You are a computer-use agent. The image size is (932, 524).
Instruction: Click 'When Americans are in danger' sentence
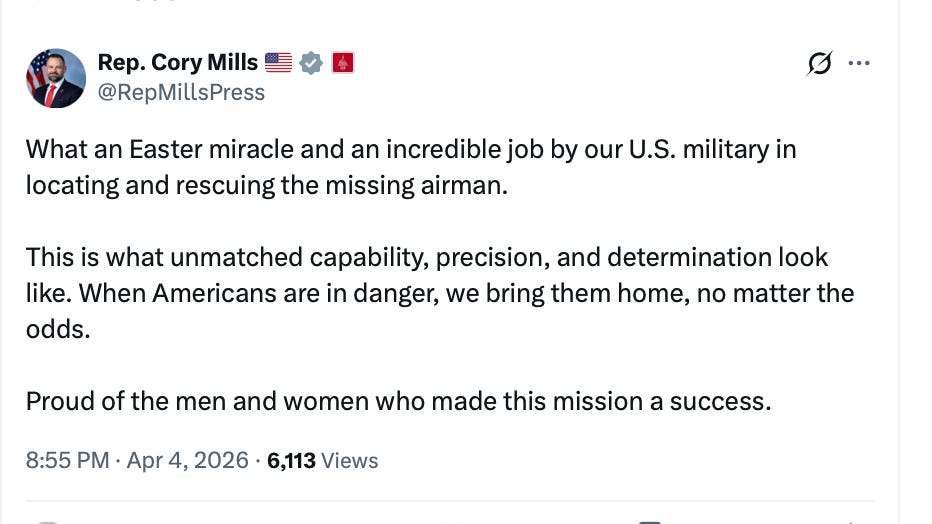tap(280, 294)
